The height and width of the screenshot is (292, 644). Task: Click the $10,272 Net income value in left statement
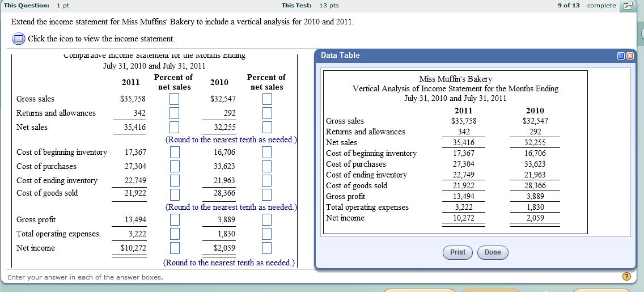pyautogui.click(x=133, y=248)
